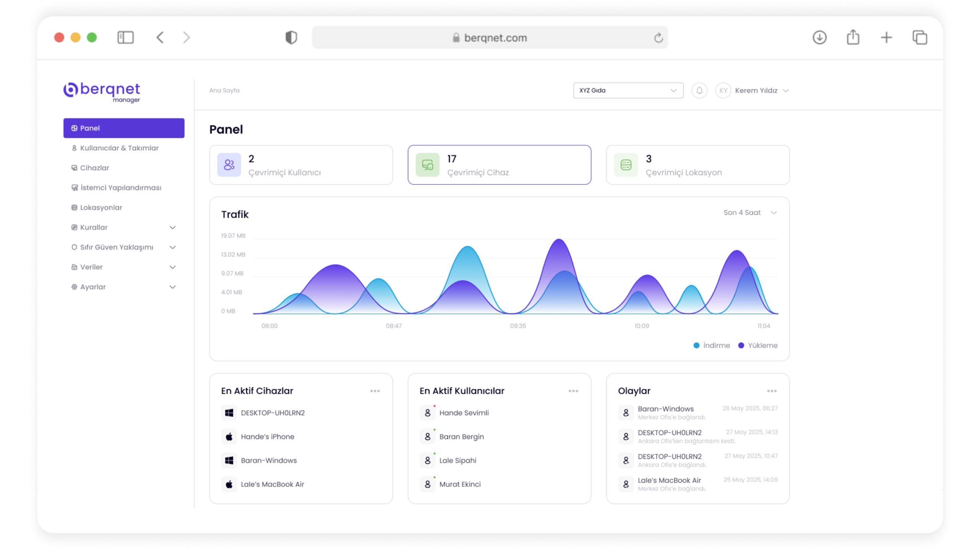Click the KY user avatar
This screenshot has width=980, height=557.
723,90
